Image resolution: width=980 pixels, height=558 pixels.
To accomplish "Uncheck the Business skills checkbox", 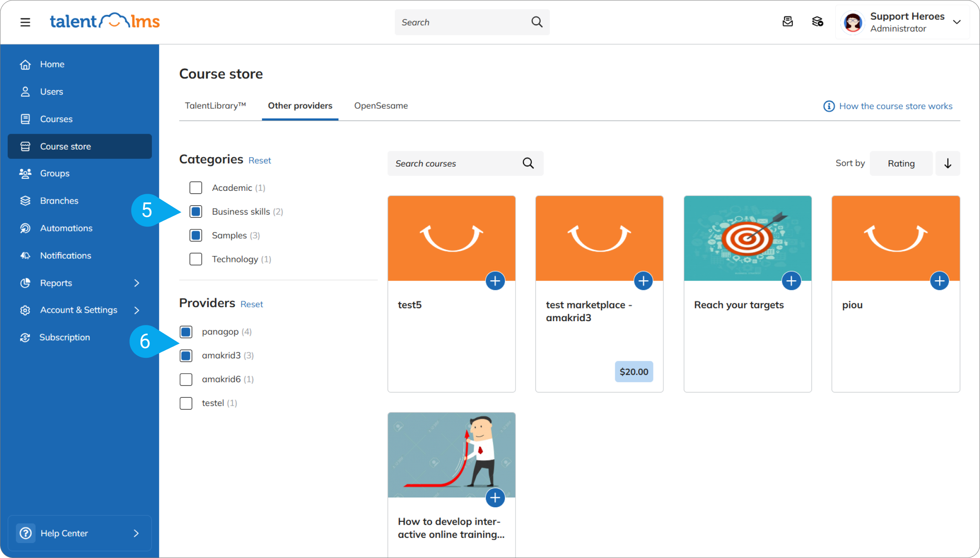I will pos(196,212).
